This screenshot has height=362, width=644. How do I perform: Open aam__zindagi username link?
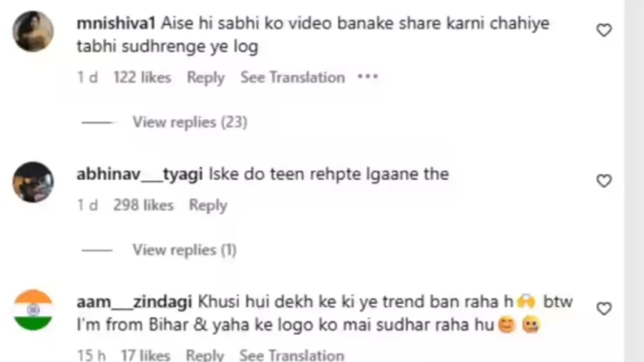[135, 302]
